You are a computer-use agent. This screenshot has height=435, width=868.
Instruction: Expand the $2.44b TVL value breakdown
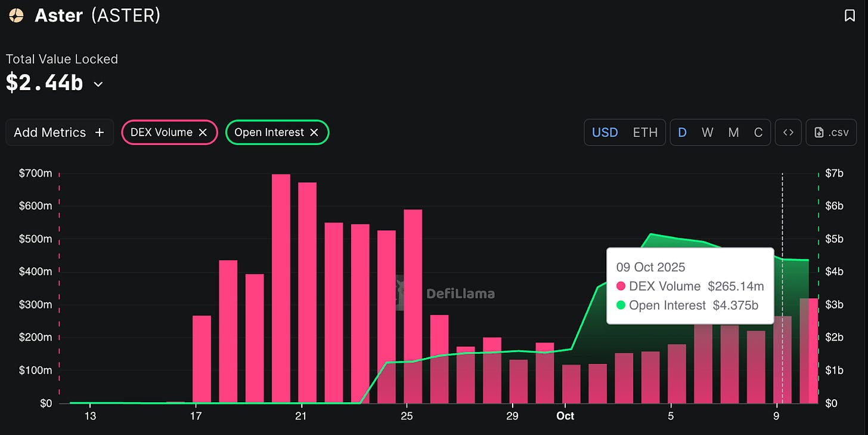pos(44,83)
